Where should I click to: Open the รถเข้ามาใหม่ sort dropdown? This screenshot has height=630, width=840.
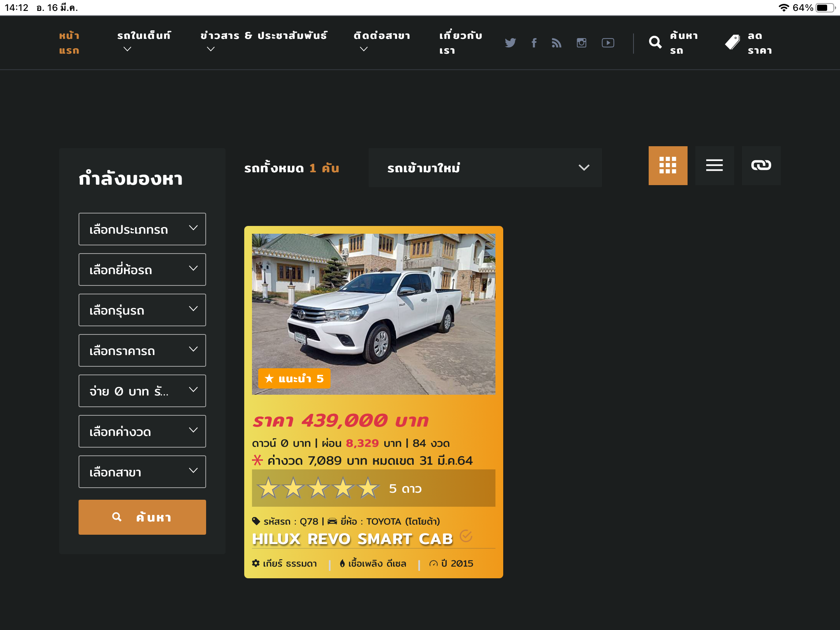(x=485, y=168)
